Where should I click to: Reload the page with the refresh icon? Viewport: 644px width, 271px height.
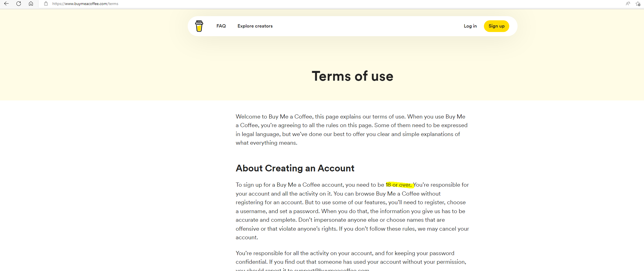(x=19, y=4)
